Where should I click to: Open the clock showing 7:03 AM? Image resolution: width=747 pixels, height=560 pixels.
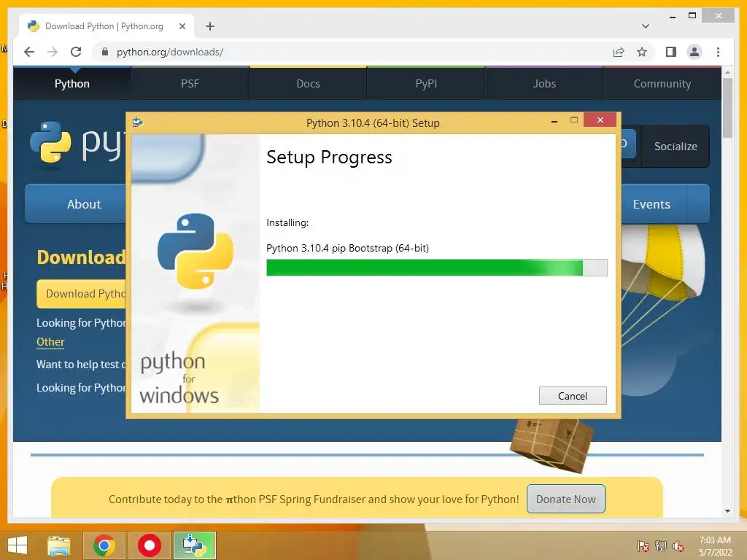point(715,546)
